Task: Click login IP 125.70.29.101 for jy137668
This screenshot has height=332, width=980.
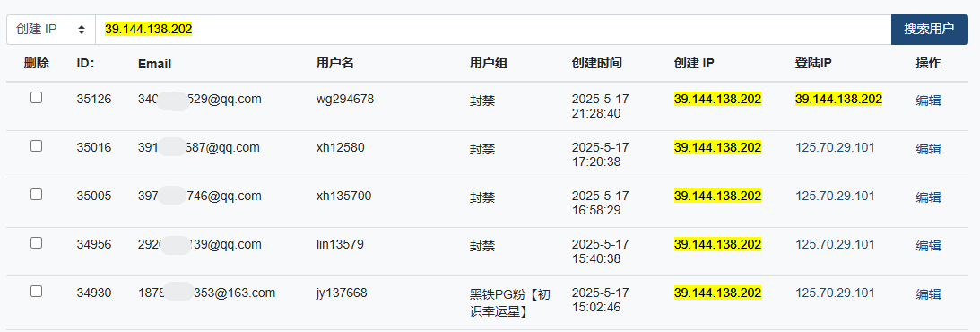Action: 835,293
